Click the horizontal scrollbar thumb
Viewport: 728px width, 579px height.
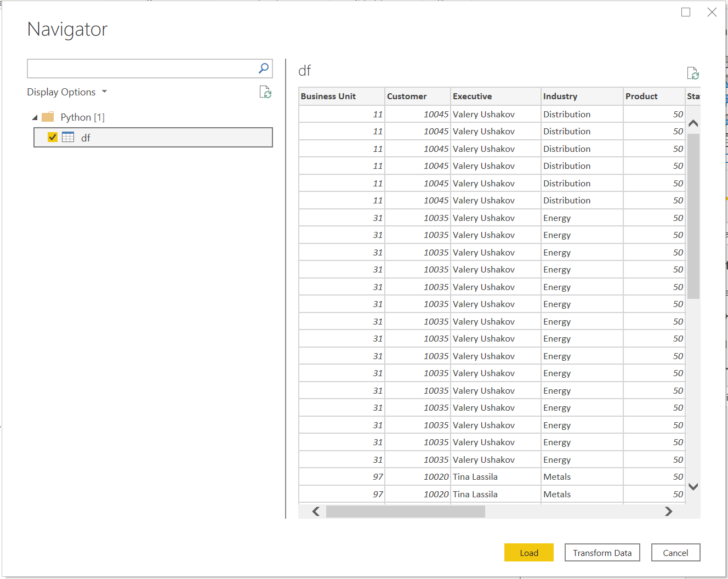pyautogui.click(x=405, y=512)
